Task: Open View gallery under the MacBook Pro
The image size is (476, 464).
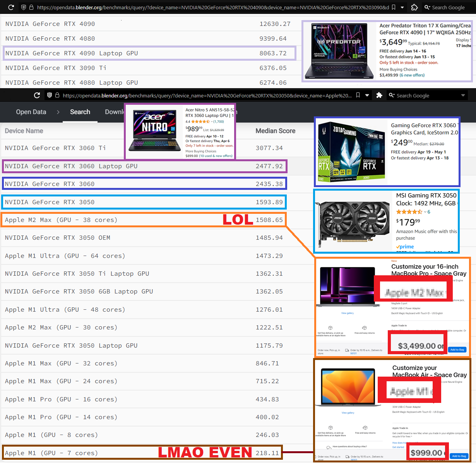Action: tap(348, 313)
